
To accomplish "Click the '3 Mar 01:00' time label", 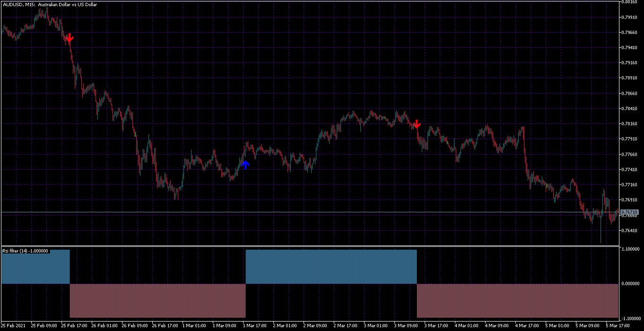I will click(x=377, y=326).
